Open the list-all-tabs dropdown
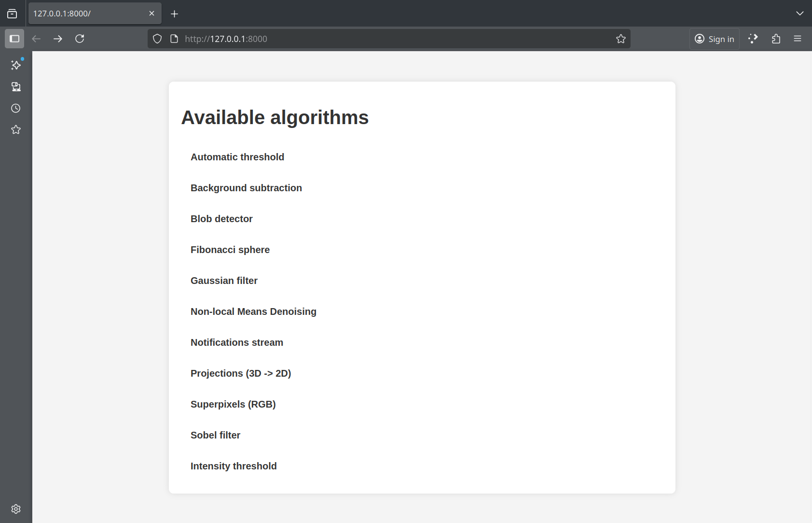The image size is (812, 523). pyautogui.click(x=799, y=13)
